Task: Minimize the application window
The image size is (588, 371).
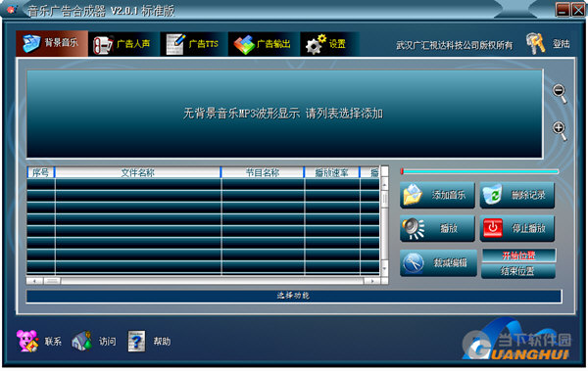Action: click(563, 10)
